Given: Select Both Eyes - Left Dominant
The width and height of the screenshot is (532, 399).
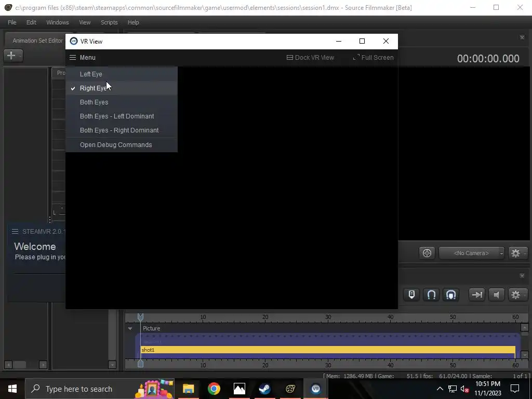Looking at the screenshot, I should [122, 116].
